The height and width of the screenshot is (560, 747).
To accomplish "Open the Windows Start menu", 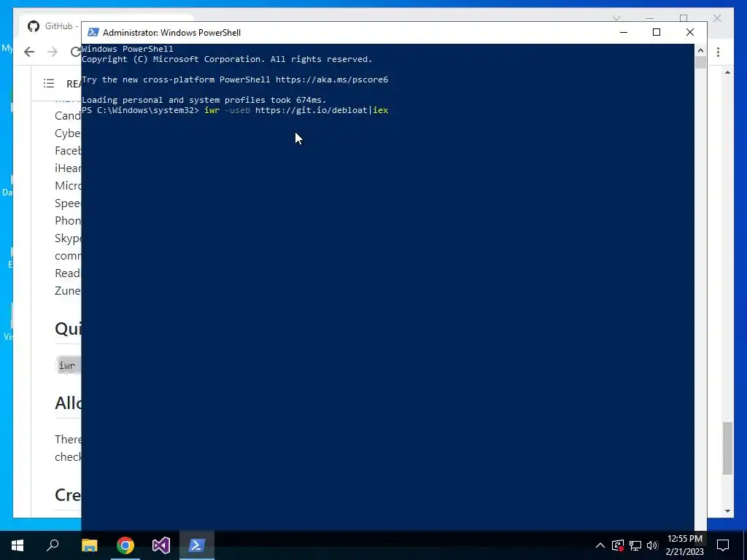I will click(18, 545).
